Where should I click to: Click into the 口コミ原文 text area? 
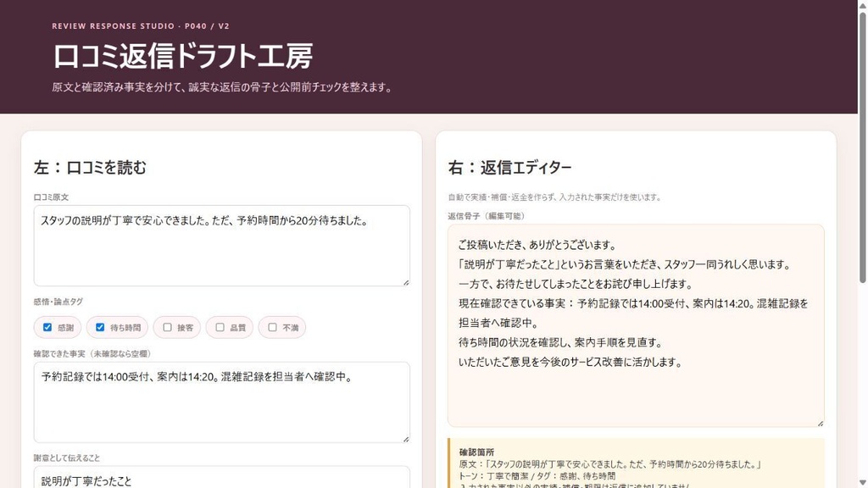click(x=221, y=246)
